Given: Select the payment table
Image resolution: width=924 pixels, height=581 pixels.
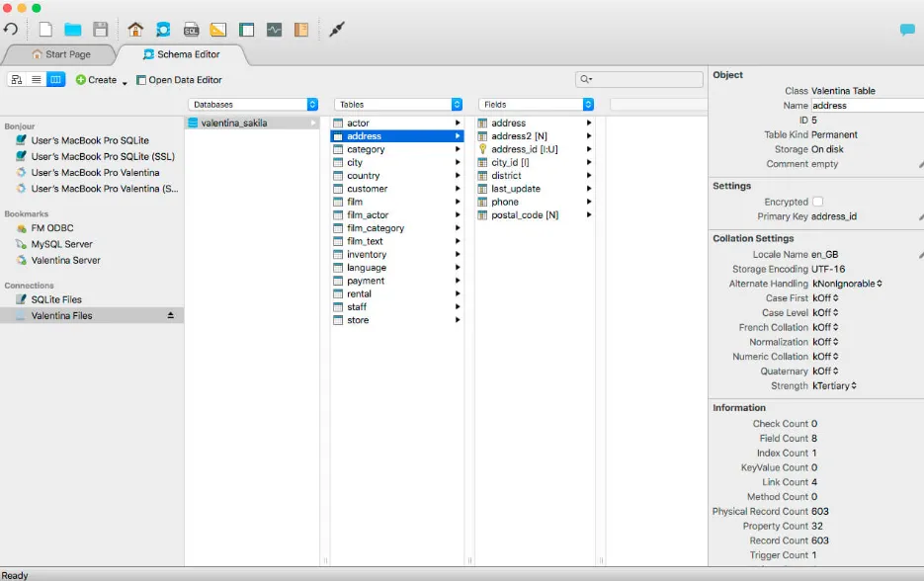Looking at the screenshot, I should [397, 281].
